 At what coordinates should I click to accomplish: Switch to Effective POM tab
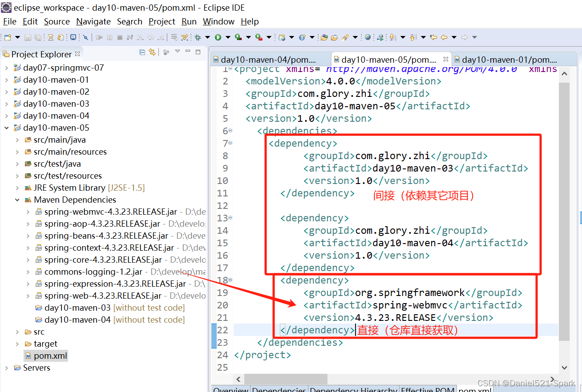tap(428, 390)
